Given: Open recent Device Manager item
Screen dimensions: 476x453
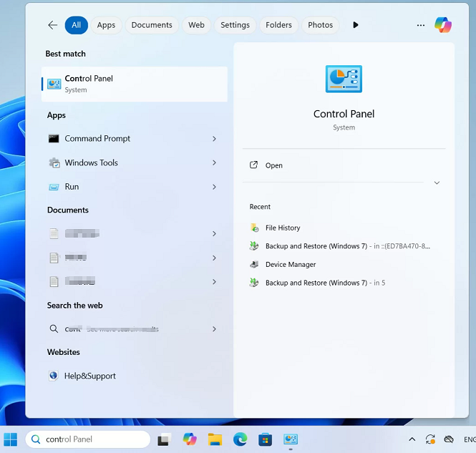Looking at the screenshot, I should coord(290,265).
